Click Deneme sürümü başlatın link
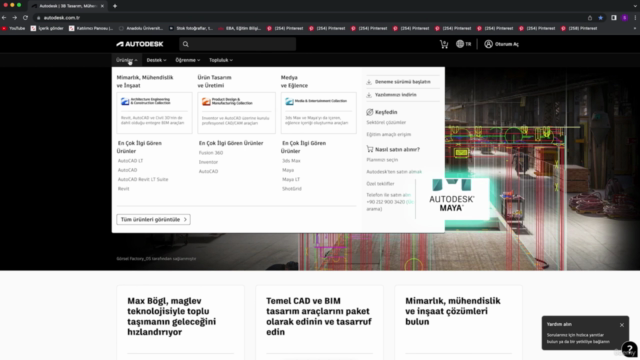This screenshot has width=640, height=360. tap(402, 82)
